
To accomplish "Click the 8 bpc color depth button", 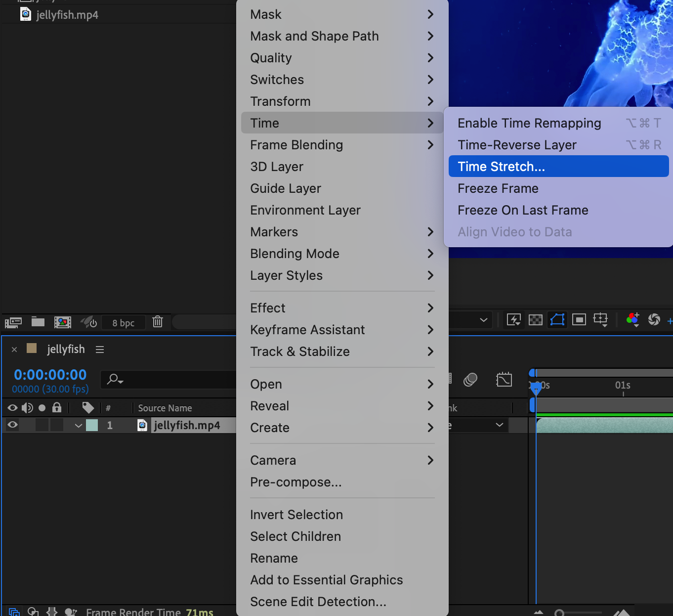I will point(123,323).
